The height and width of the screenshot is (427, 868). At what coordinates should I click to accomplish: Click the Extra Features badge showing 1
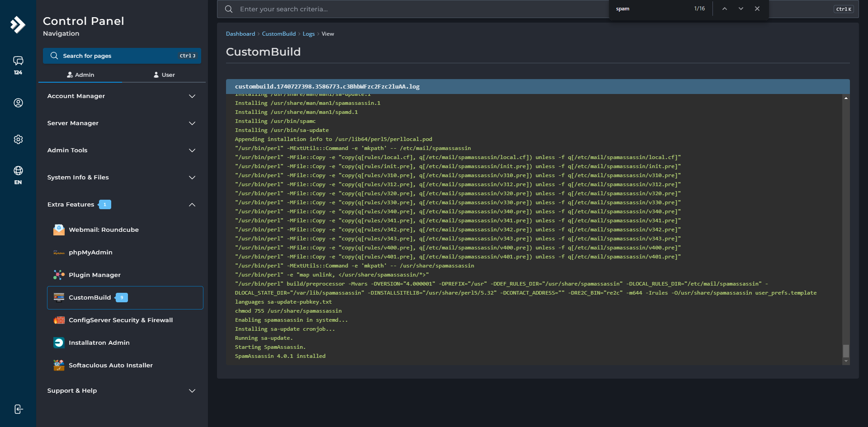click(x=105, y=204)
